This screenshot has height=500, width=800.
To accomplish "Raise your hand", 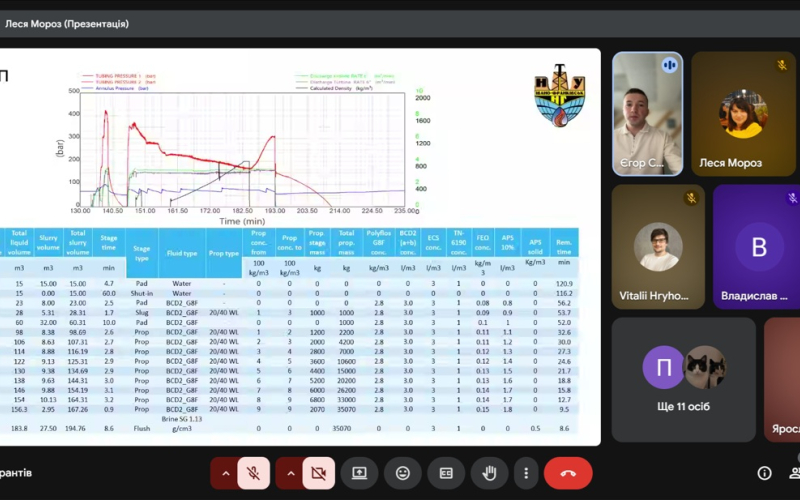I will [x=490, y=473].
